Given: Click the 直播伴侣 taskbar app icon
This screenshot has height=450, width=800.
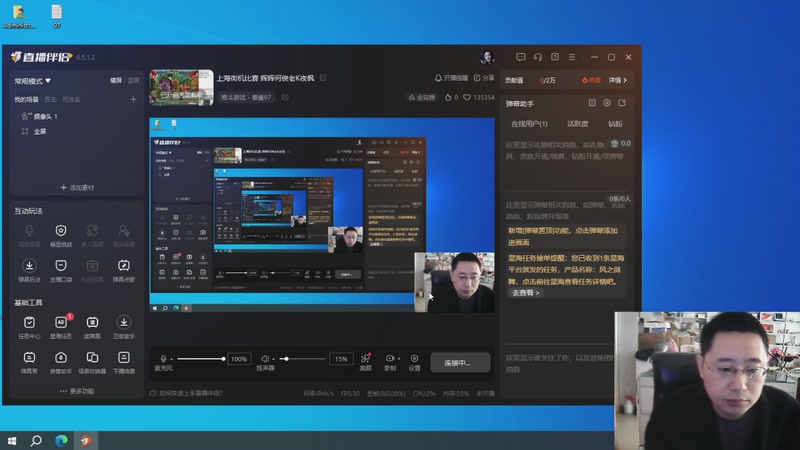Looking at the screenshot, I should click(x=86, y=440).
